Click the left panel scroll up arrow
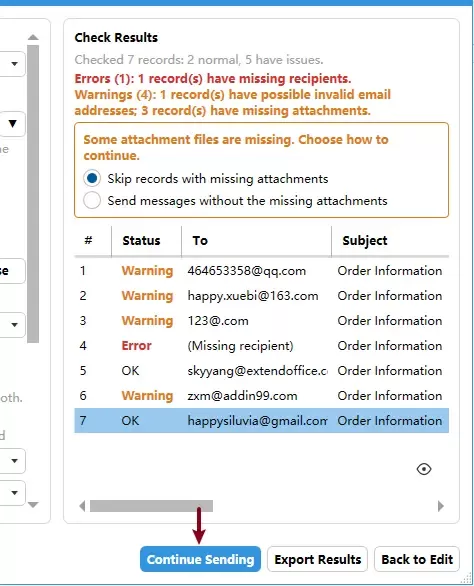 33,37
